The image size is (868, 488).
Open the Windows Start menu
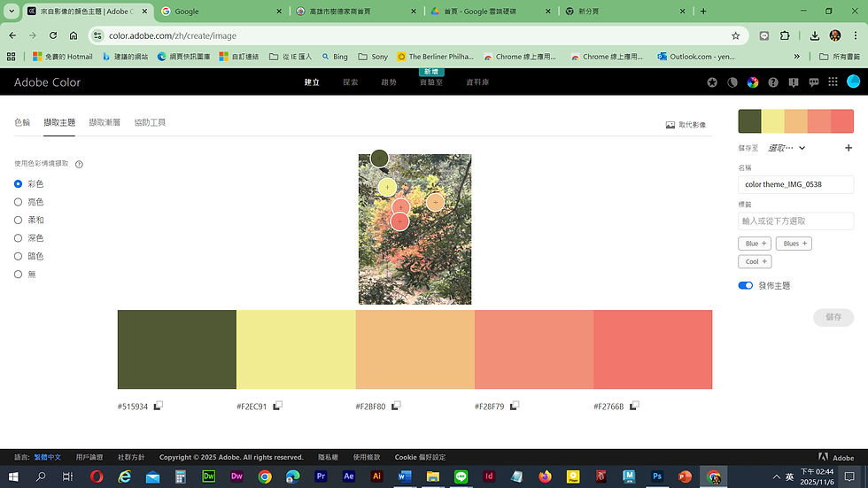pos(13,476)
